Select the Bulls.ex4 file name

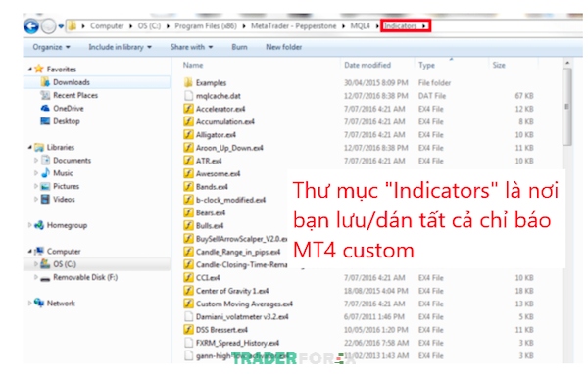(210, 225)
